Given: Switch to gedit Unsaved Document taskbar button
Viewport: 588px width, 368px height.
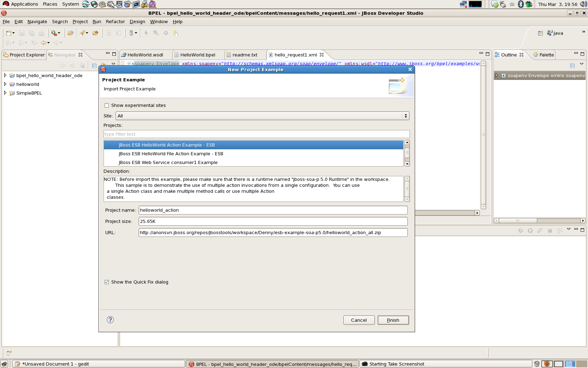Looking at the screenshot, I should coord(99,364).
